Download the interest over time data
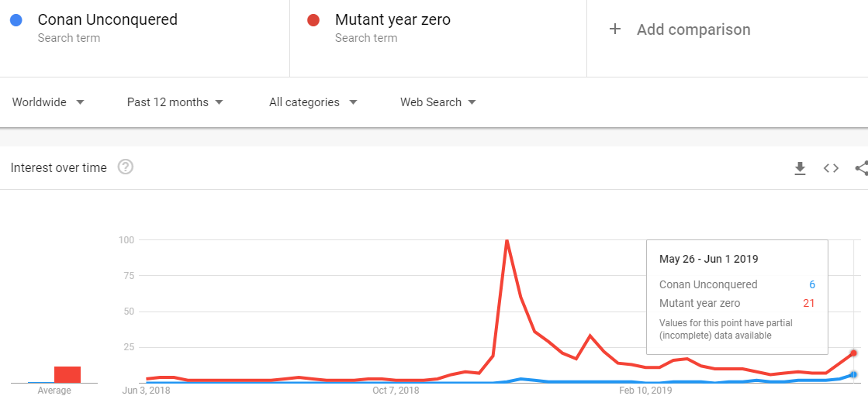 (800, 168)
